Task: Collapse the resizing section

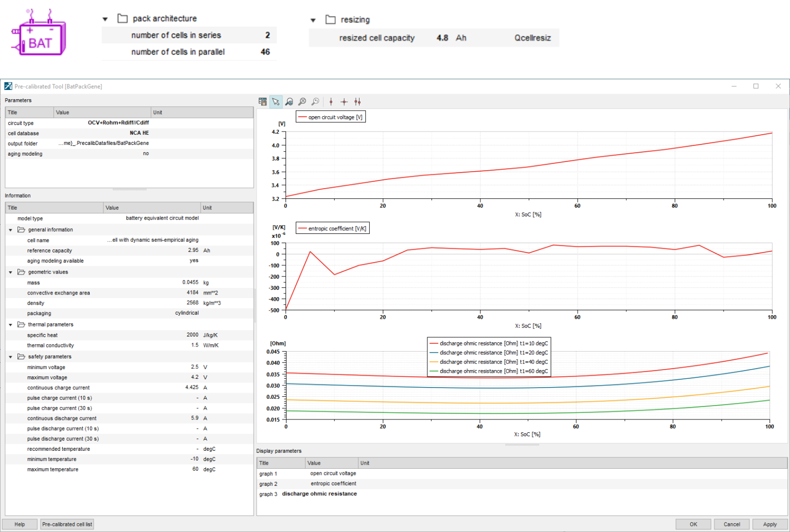Action: click(314, 20)
